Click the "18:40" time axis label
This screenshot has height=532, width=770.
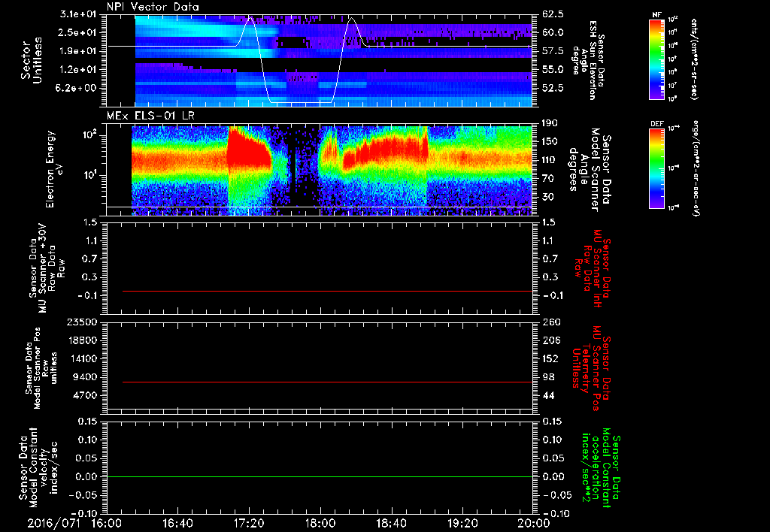[x=391, y=523]
